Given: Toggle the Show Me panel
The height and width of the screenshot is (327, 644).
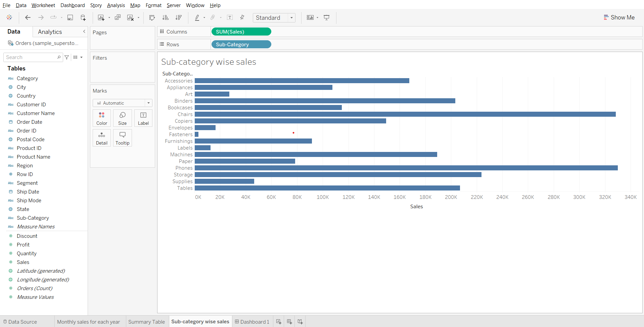Looking at the screenshot, I should click(619, 17).
